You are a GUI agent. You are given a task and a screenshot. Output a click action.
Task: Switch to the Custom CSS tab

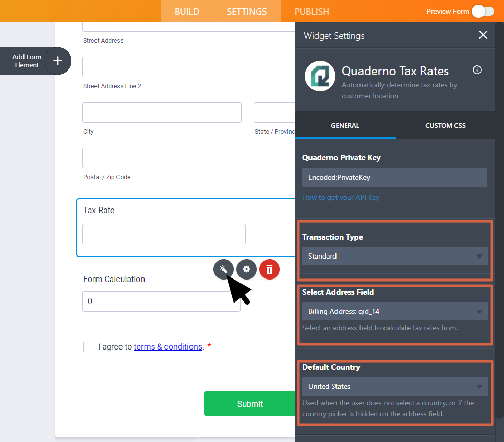[x=445, y=125]
